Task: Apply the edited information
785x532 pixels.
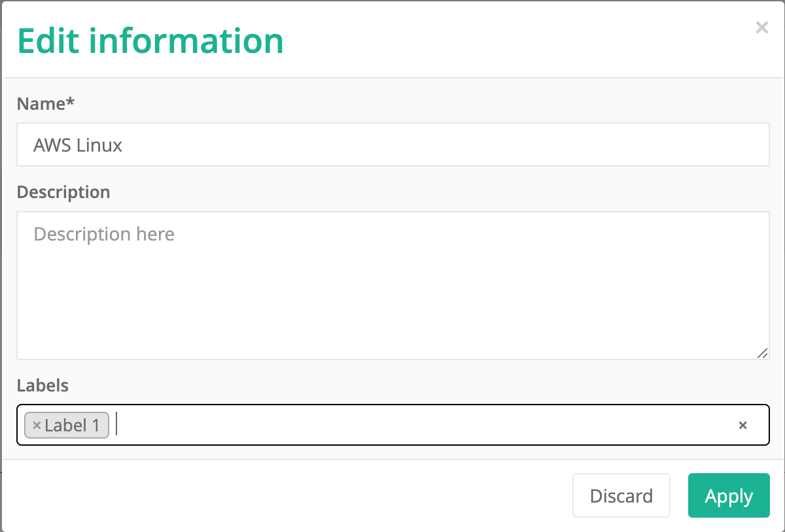Action: [x=729, y=495]
